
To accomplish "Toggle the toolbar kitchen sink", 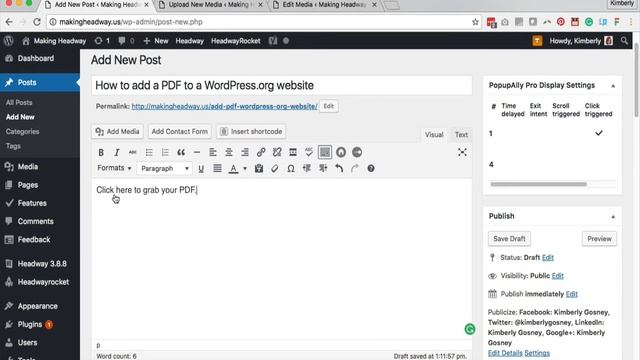I will coord(325,152).
